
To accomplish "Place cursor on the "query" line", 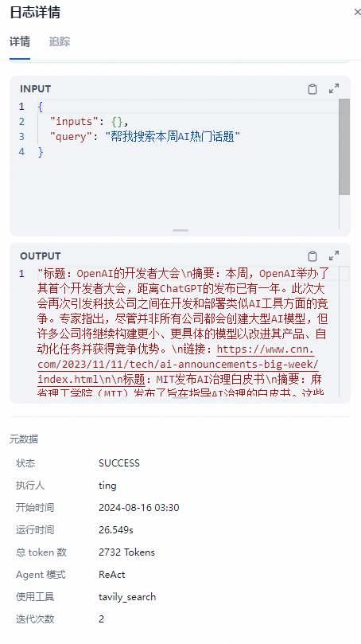I will coord(145,136).
